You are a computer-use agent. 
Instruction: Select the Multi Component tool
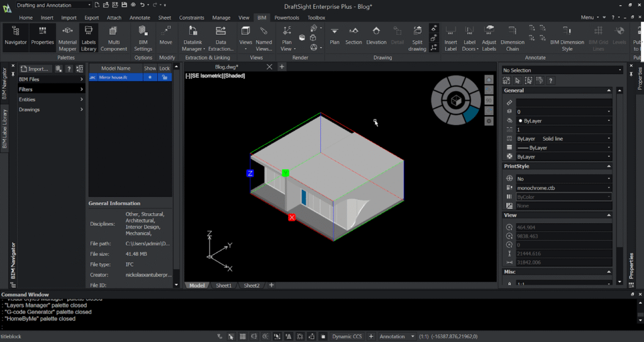pos(114,38)
